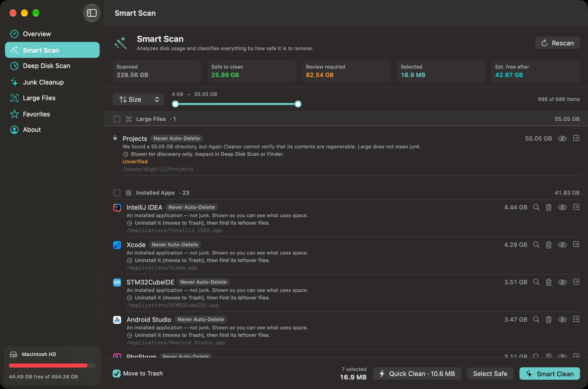This screenshot has height=389, width=588.
Task: Hide the Projects item with eye icon
Action: (x=562, y=139)
